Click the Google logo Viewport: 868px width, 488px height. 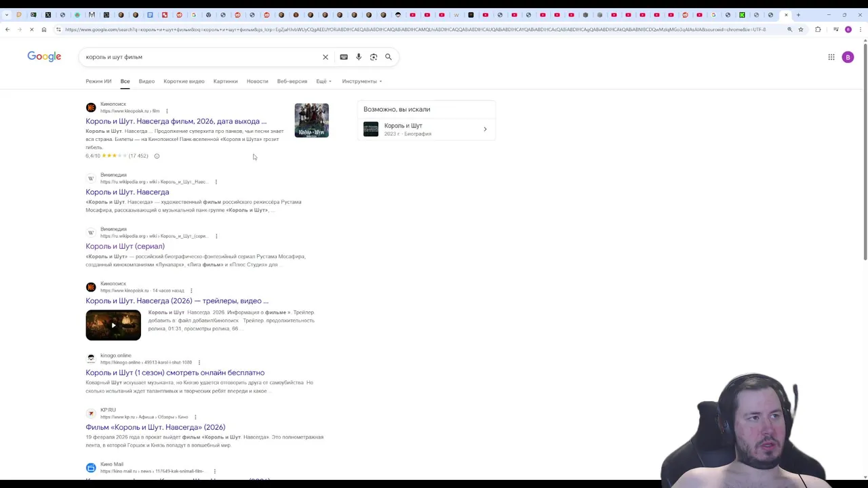click(44, 56)
